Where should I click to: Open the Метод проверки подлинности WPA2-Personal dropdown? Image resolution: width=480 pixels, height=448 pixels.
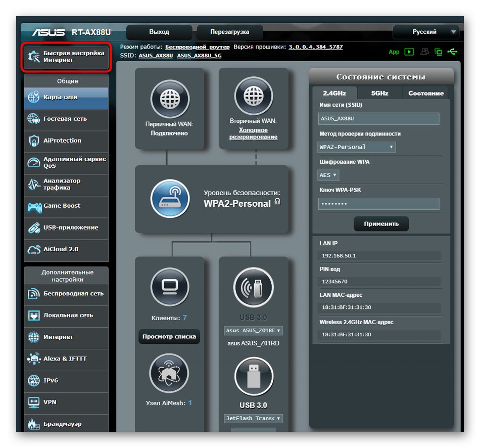356,147
